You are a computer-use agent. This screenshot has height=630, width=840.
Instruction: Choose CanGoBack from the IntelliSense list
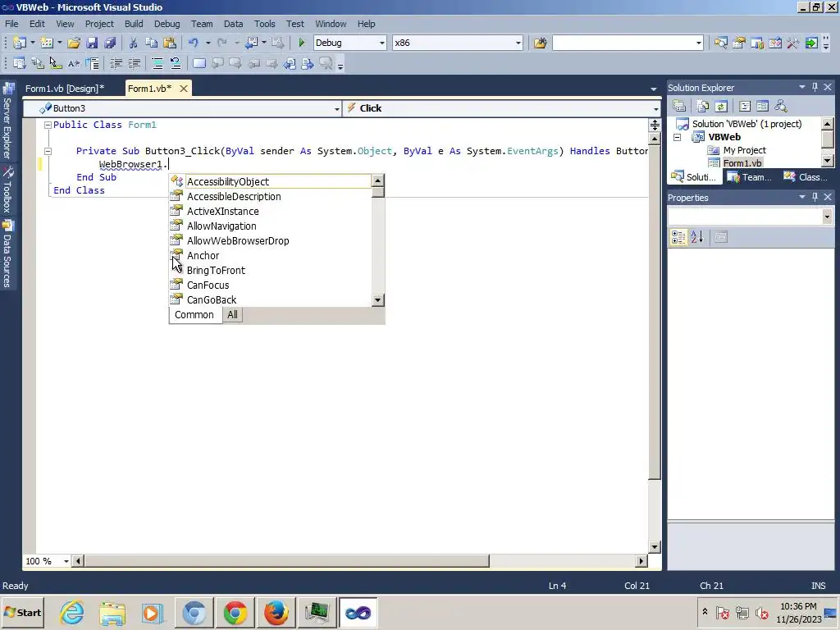point(271,300)
